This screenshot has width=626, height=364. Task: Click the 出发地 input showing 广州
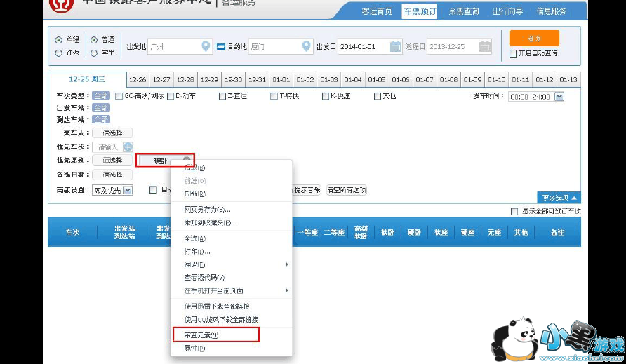180,47
